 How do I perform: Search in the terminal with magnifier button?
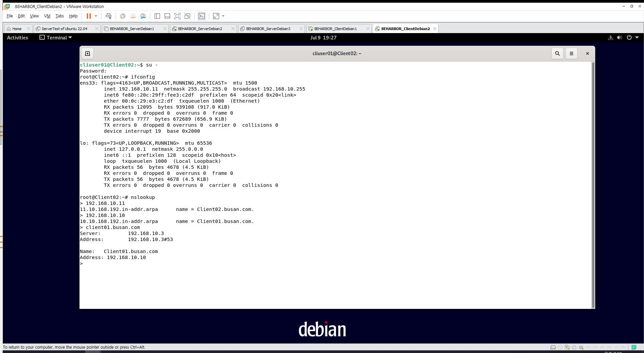[557, 53]
